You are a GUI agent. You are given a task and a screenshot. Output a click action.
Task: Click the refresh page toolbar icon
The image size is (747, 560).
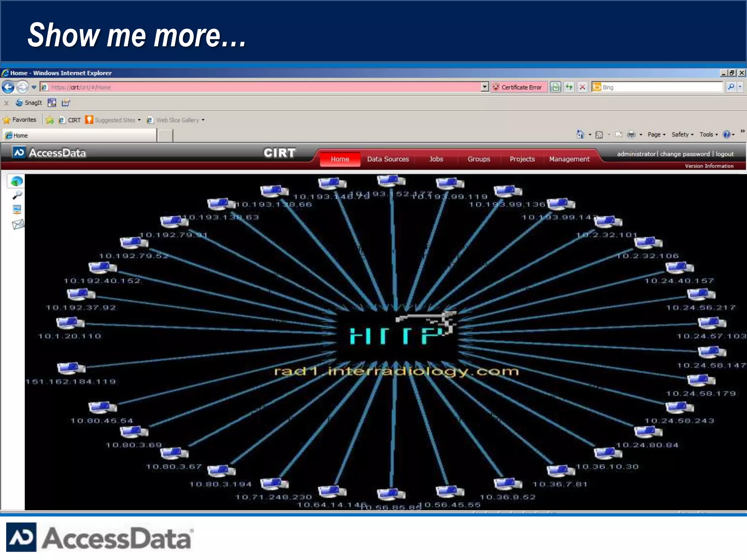[569, 87]
